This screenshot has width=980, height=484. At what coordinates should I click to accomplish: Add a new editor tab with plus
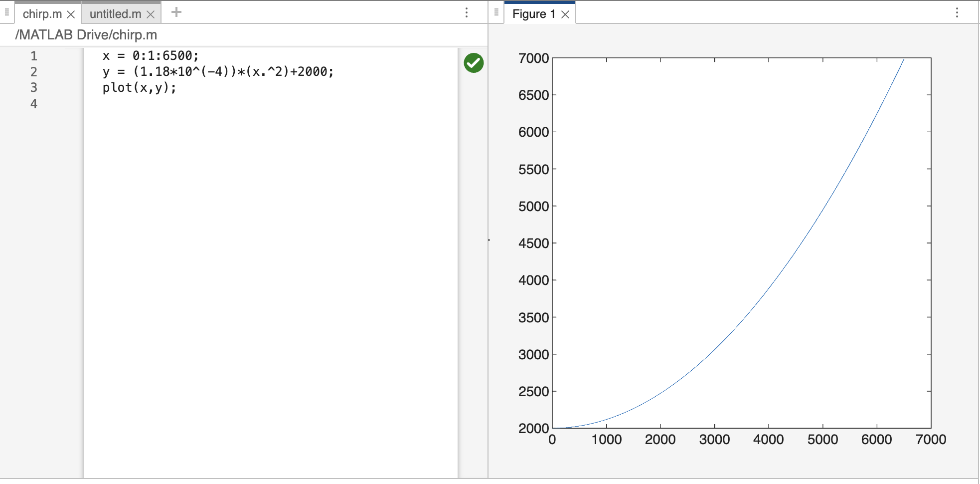(x=176, y=12)
